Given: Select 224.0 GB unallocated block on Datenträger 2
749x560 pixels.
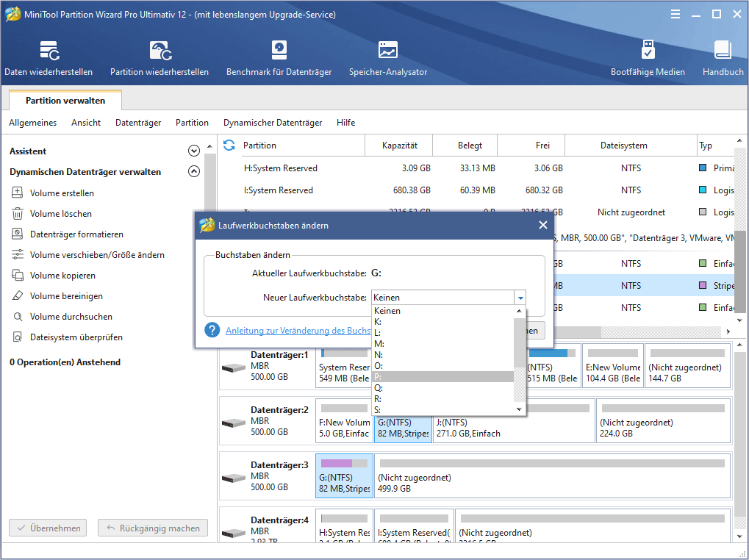Looking at the screenshot, I should 663,422.
